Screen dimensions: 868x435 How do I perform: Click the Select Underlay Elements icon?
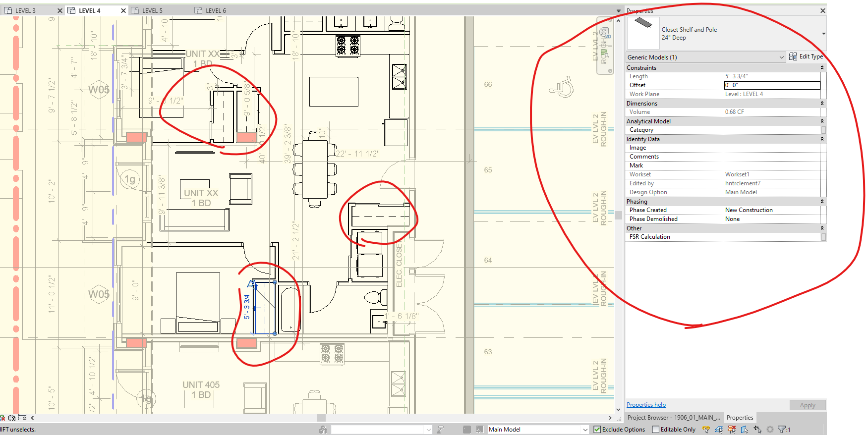point(719,430)
